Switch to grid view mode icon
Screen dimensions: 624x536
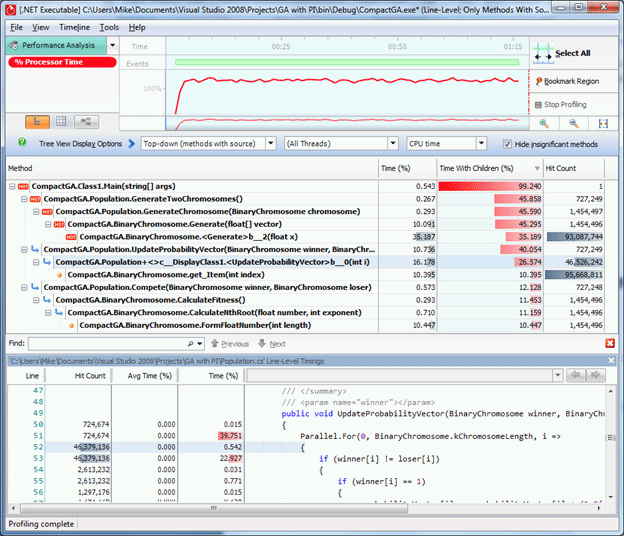pos(60,122)
